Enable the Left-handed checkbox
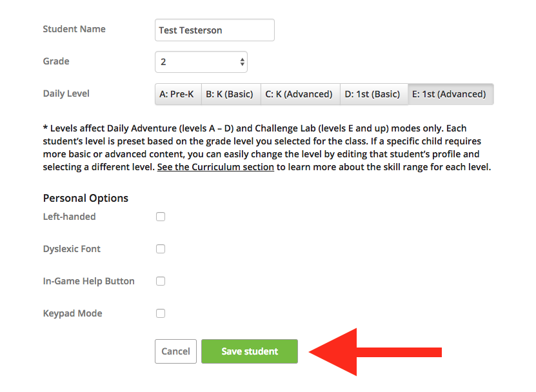 pos(161,217)
